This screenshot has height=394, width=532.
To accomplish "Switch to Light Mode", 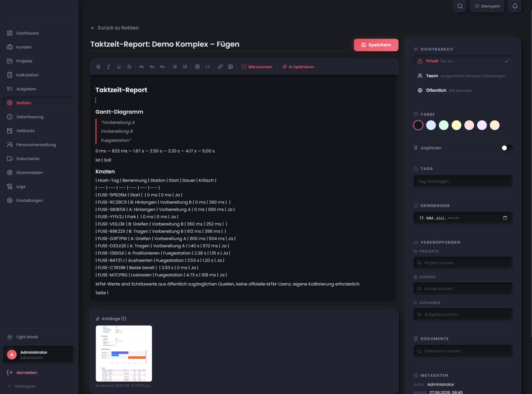I will pos(39,337).
